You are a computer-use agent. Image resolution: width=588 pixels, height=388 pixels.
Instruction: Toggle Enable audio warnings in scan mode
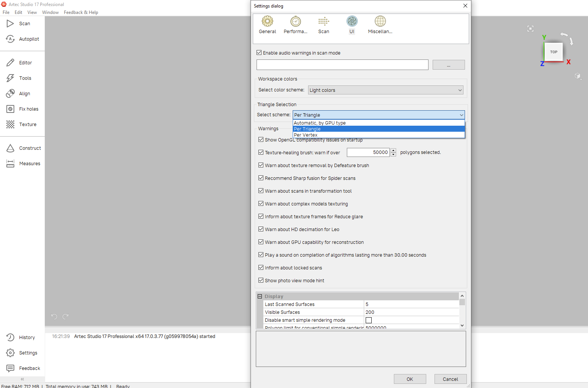click(259, 53)
